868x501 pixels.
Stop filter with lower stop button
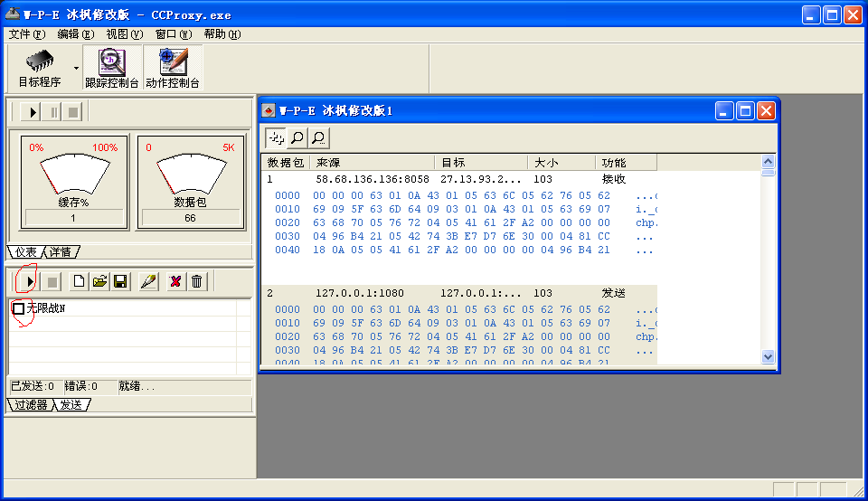tap(52, 282)
